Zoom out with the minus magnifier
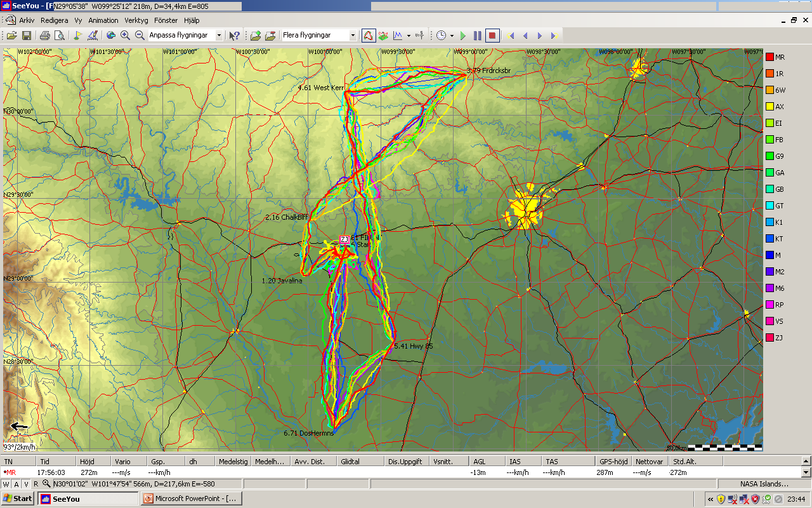This screenshot has width=812, height=508. [x=140, y=36]
